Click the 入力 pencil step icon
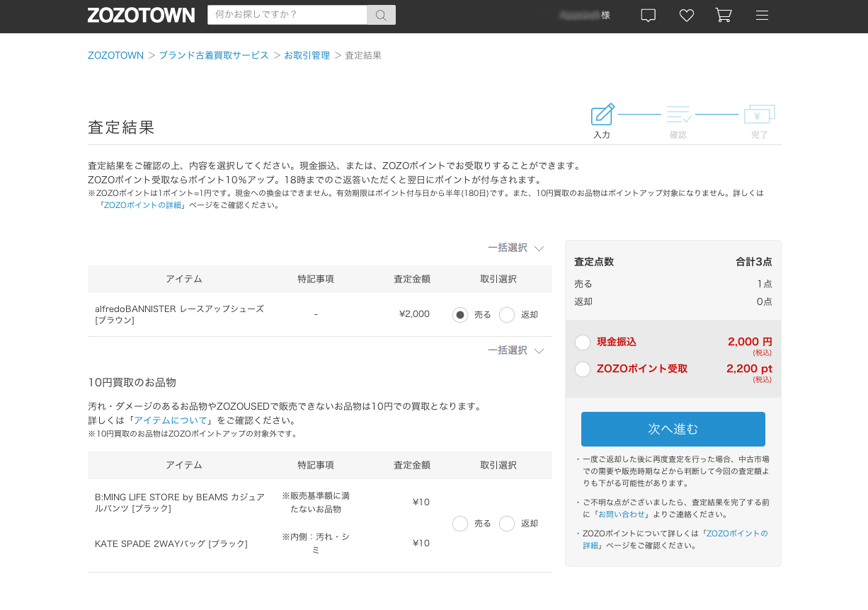The image size is (868, 610). pos(603,114)
